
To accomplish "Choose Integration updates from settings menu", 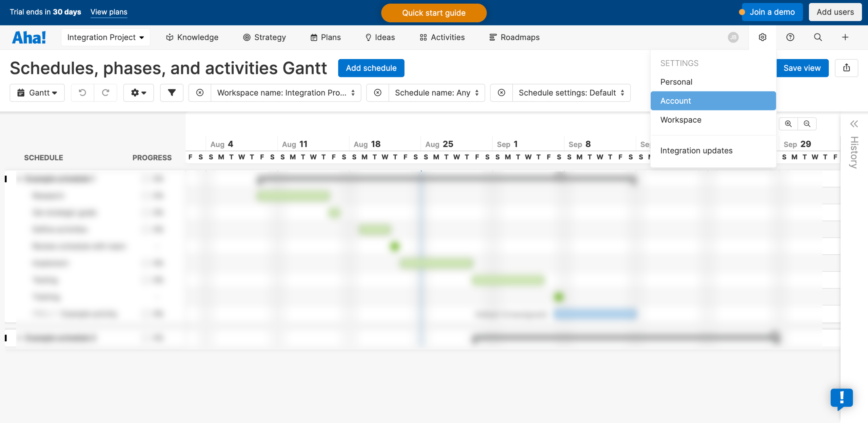I will click(696, 150).
